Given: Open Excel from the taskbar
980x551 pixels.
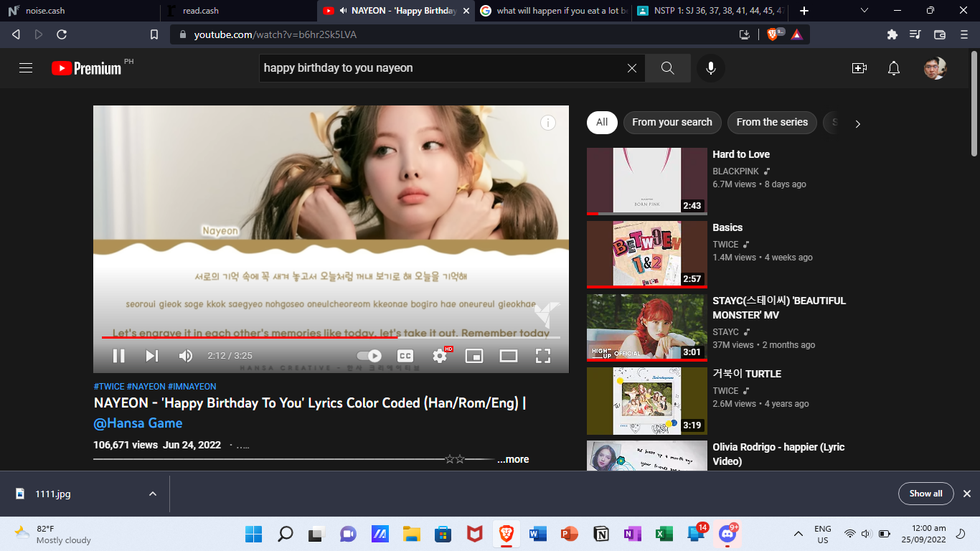Looking at the screenshot, I should 664,534.
